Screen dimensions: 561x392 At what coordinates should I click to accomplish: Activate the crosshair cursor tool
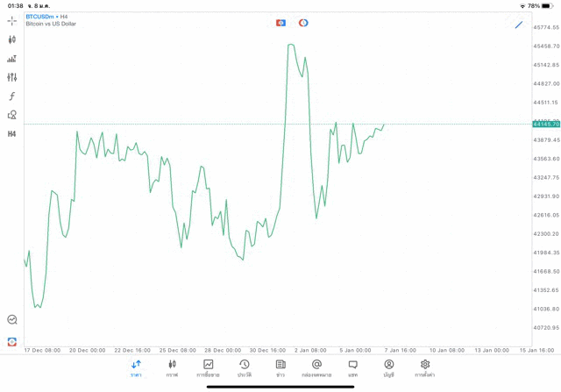(12, 20)
